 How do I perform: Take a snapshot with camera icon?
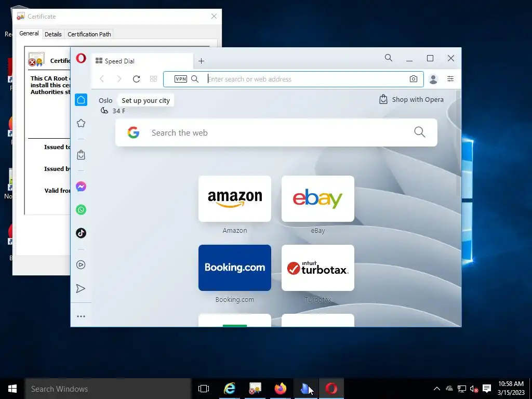click(x=413, y=79)
